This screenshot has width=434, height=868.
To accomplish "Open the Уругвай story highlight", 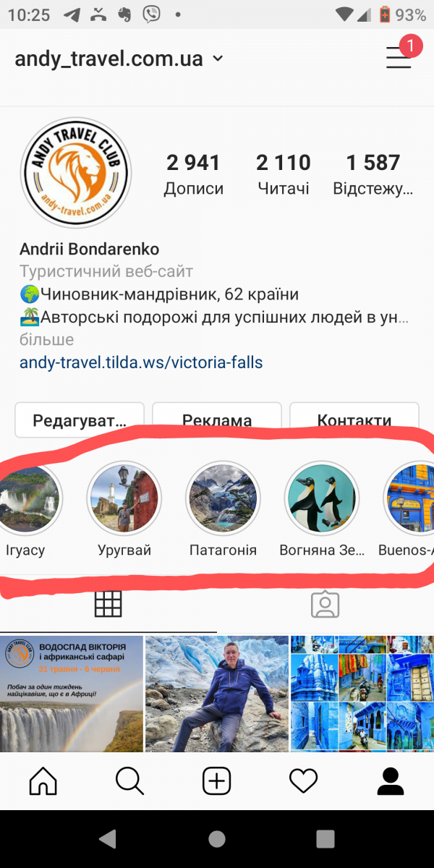I will coord(124,510).
